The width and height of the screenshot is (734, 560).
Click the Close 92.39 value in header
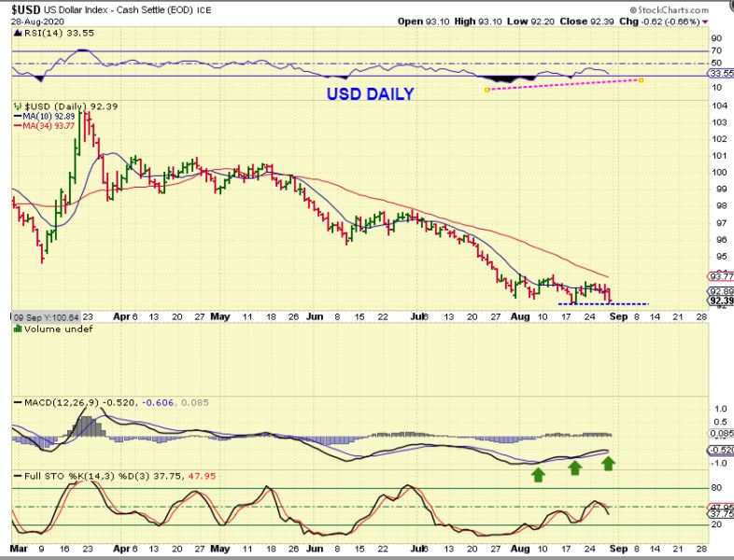tap(586, 21)
